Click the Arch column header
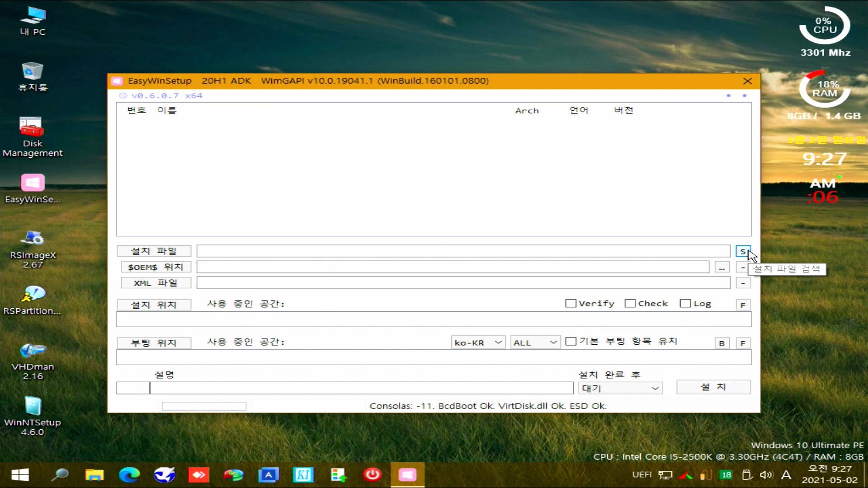Viewport: 868px width, 488px height. tap(527, 111)
